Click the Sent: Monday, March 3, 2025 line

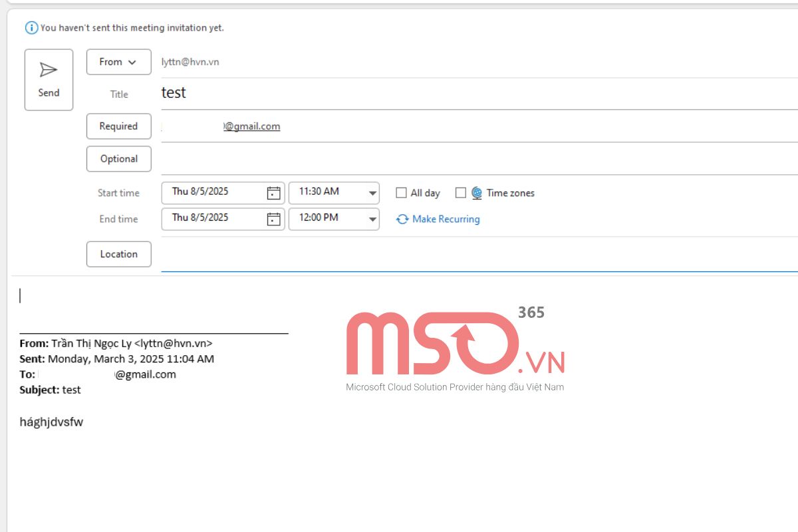pyautogui.click(x=117, y=359)
